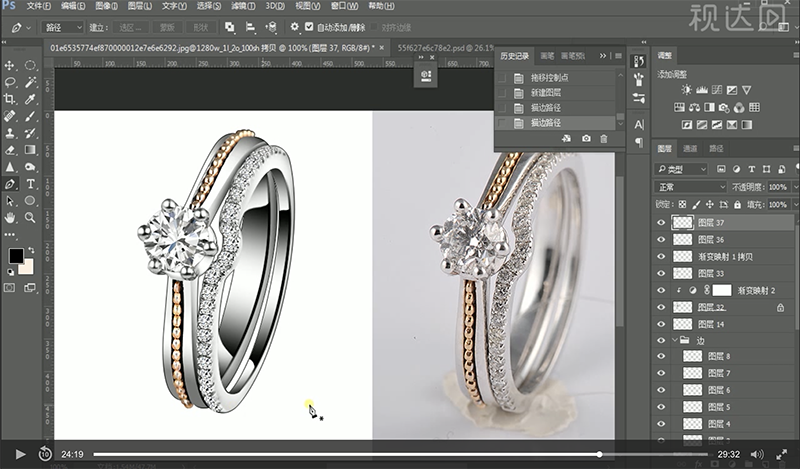Toggle Quick Mask mode
This screenshot has width=800, height=469.
tap(10, 288)
